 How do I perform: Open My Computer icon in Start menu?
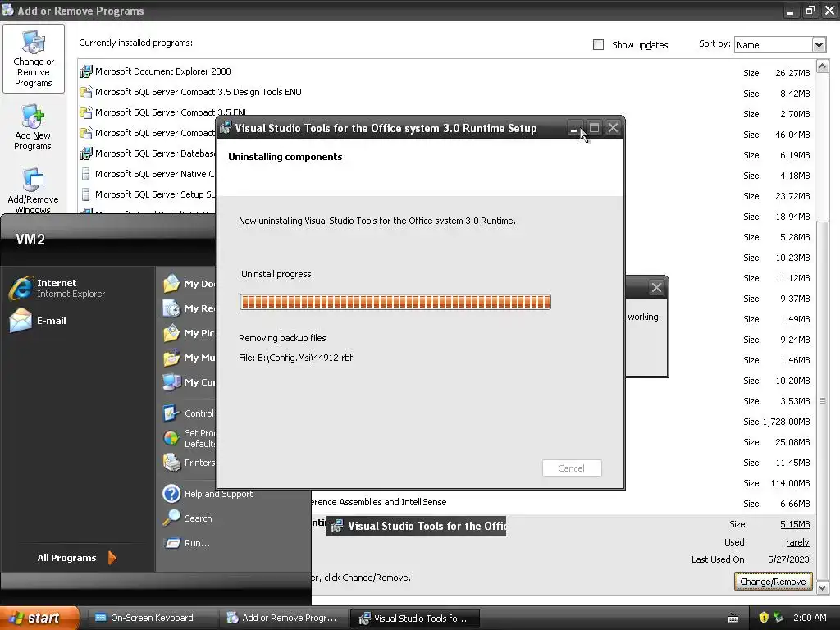[x=171, y=382]
